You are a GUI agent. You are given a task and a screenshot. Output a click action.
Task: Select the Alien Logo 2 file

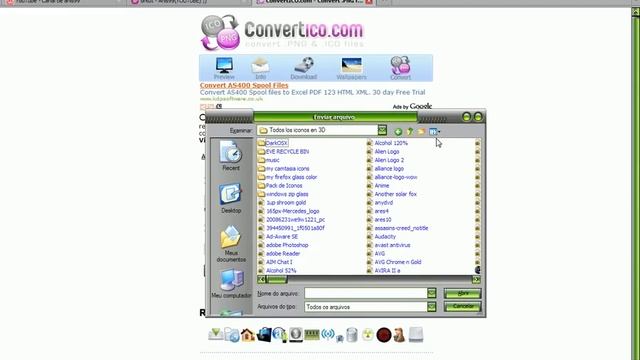385,160
